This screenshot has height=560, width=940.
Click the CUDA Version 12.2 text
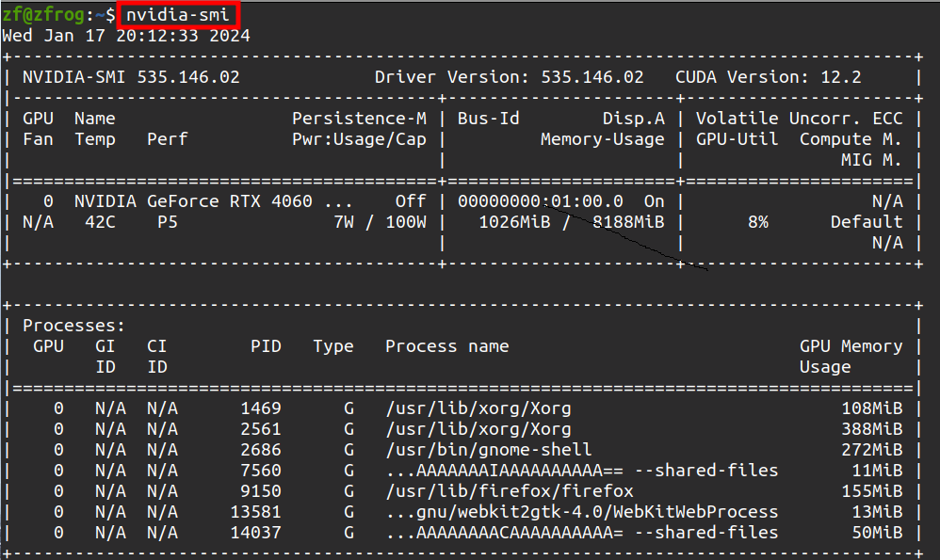768,77
